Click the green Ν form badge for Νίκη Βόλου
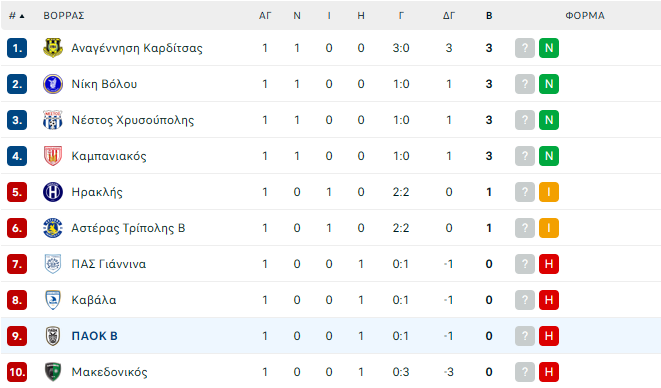Screen dimensions: 661x388 click(x=549, y=84)
